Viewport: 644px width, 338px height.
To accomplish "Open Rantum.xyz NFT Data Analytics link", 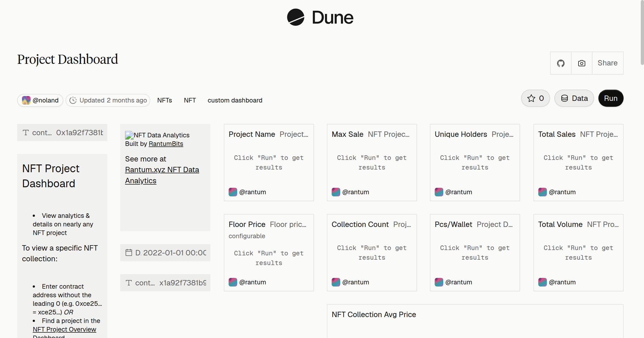I will click(162, 175).
